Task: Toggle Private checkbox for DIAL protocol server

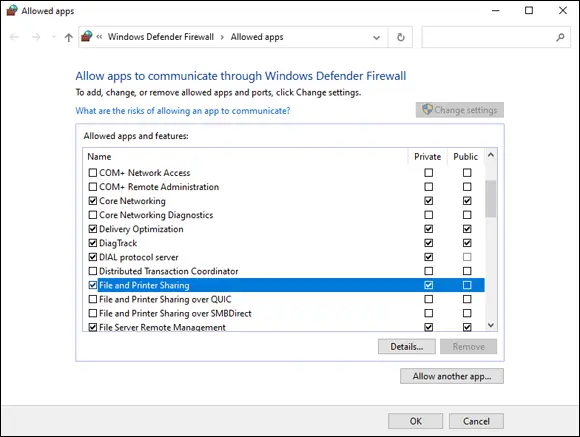Action: tap(429, 257)
